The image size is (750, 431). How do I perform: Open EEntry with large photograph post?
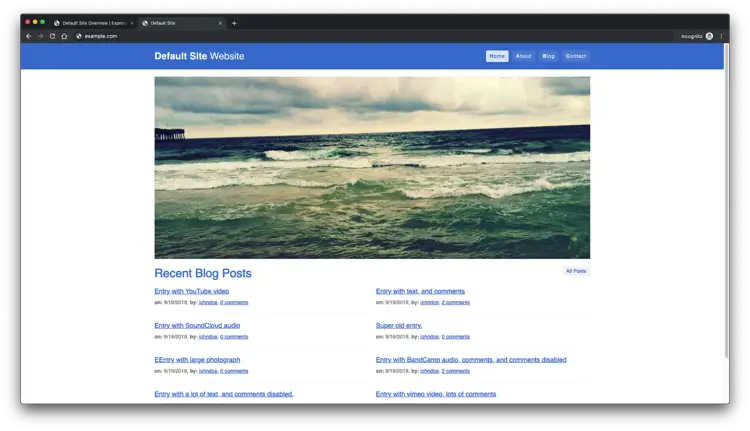click(x=197, y=360)
